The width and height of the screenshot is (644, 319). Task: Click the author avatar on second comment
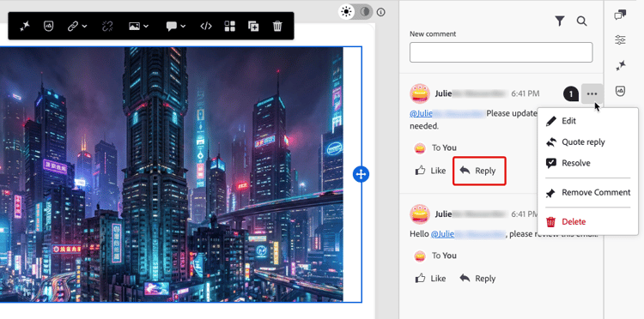tap(420, 214)
